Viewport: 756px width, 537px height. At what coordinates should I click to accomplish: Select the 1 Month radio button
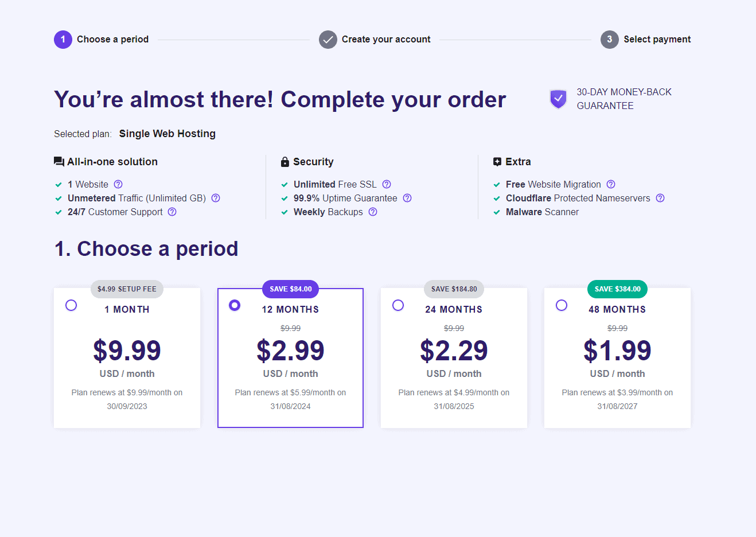pos(71,305)
